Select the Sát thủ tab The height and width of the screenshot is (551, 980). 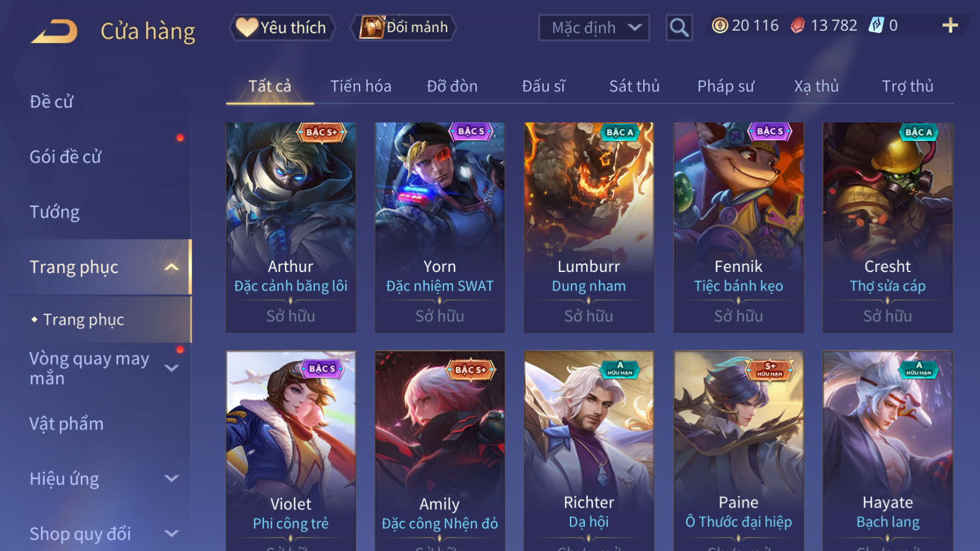634,86
